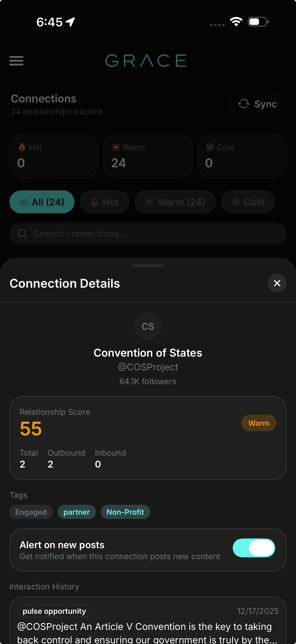Tap the orange Warm status badge
This screenshot has width=296, height=644.
[x=259, y=423]
